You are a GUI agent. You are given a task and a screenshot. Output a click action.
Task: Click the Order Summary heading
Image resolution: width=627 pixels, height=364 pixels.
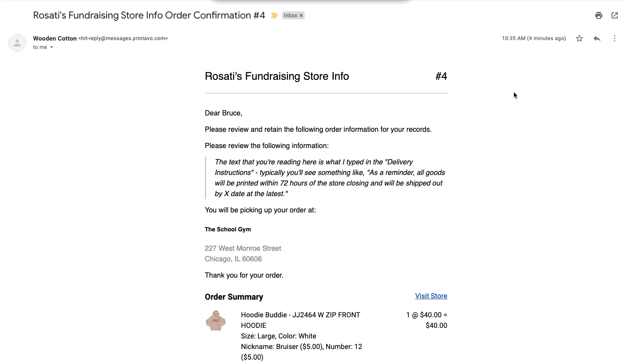pos(234,297)
